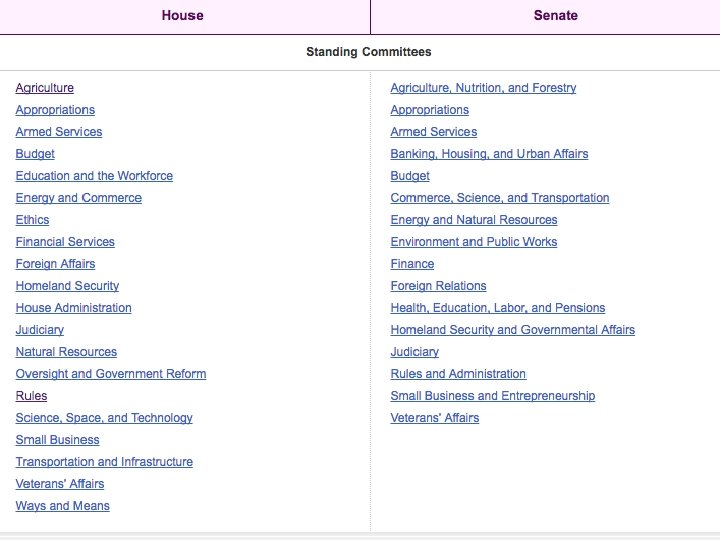
Task: Open Commerce, Science, and Transportation link
Action: 499,198
